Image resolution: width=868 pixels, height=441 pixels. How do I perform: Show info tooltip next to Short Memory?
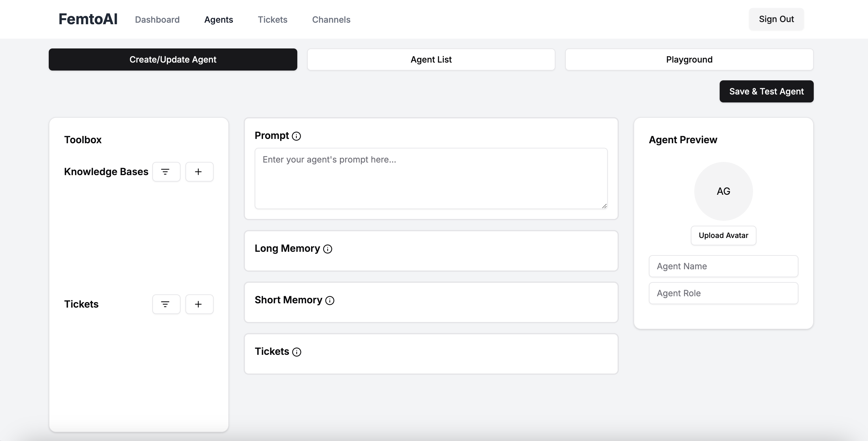[329, 301]
